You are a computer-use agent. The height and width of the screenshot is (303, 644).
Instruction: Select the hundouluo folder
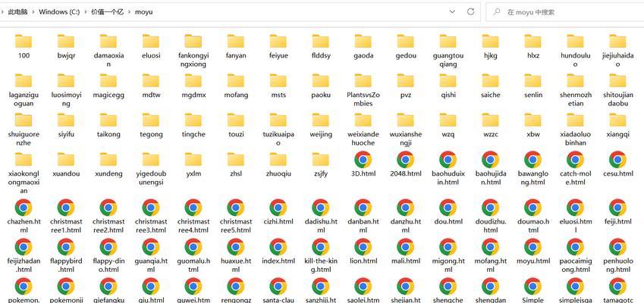click(x=575, y=41)
